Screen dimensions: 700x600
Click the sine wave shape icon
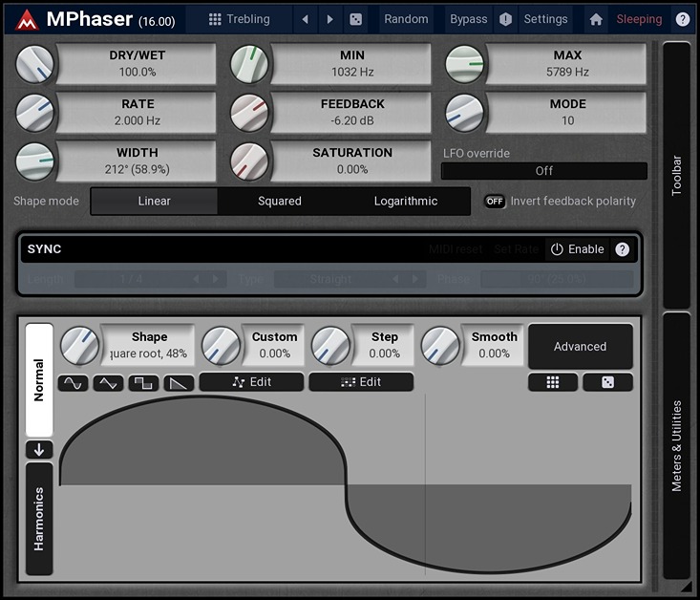73,382
